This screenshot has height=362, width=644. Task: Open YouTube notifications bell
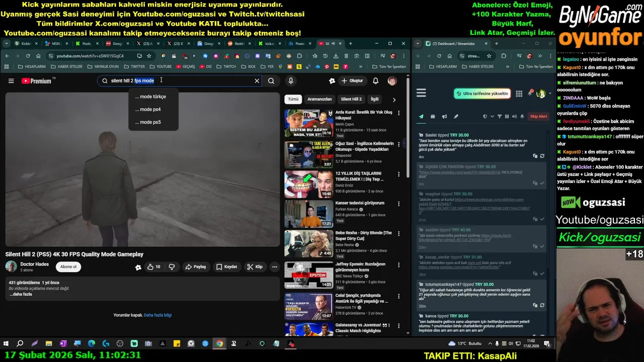[x=375, y=80]
